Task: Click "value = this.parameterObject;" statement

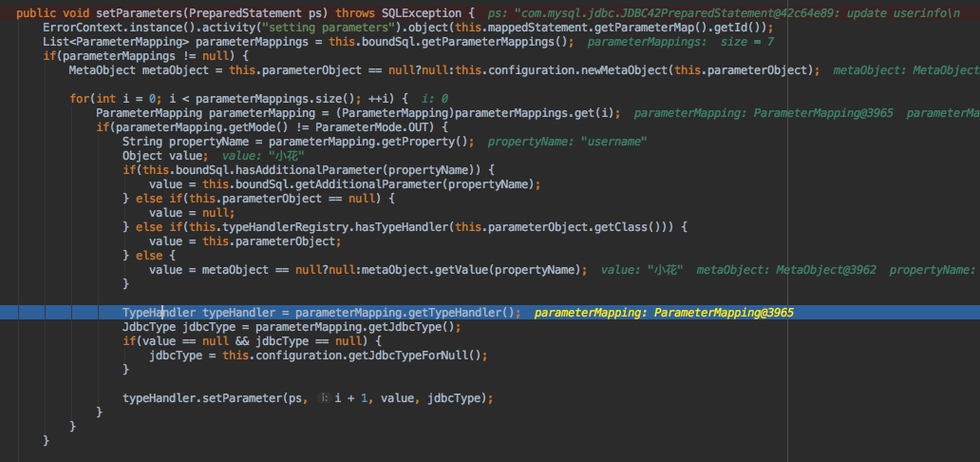Action: [246, 241]
